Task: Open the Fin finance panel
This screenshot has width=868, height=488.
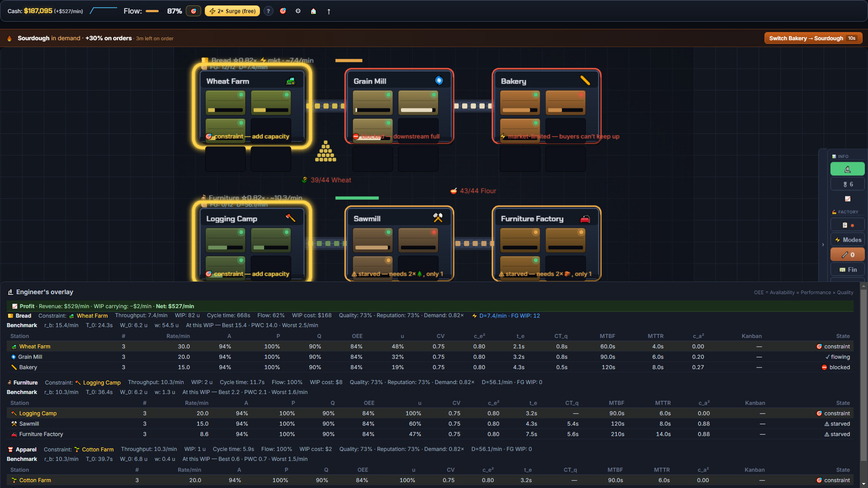Action: coord(847,270)
